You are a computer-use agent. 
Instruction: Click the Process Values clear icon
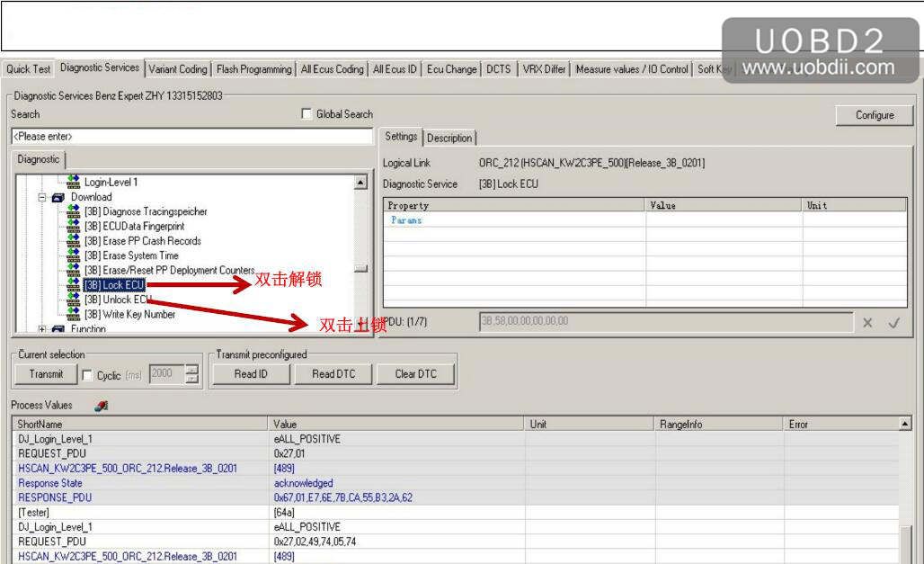(102, 406)
